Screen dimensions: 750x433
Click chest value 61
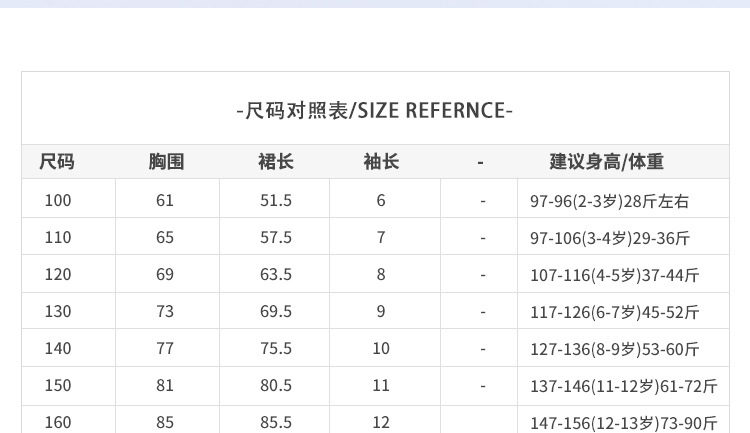pos(165,200)
